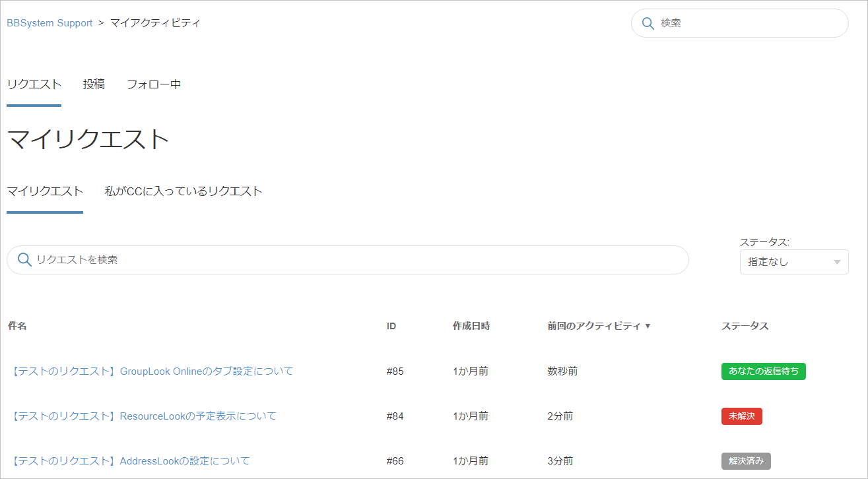This screenshot has height=479, width=868.
Task: Click the magnifier icon in the top search box
Action: (648, 23)
